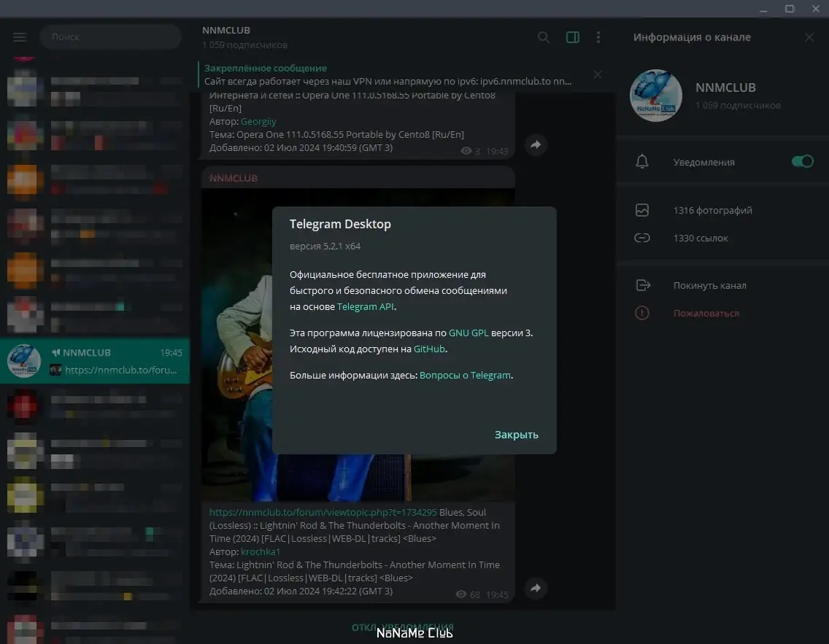Image resolution: width=829 pixels, height=644 pixels.
Task: Close the Telegram window
Action: pos(816,9)
